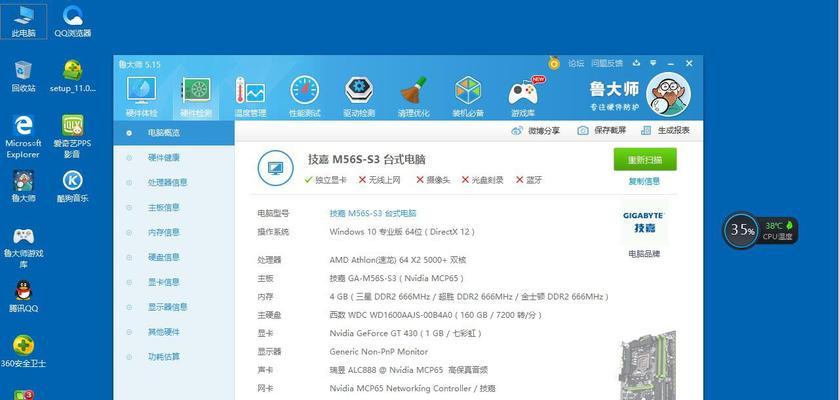
Task: Click Nvidia MCP65 Networking Controller text
Action: [413, 388]
